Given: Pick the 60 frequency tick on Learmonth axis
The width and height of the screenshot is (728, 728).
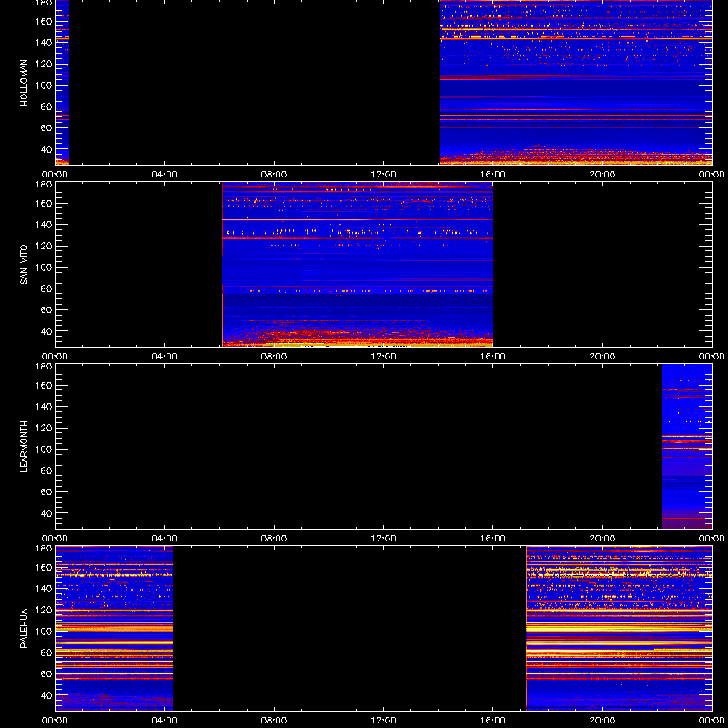Looking at the screenshot, I should coord(47,492).
